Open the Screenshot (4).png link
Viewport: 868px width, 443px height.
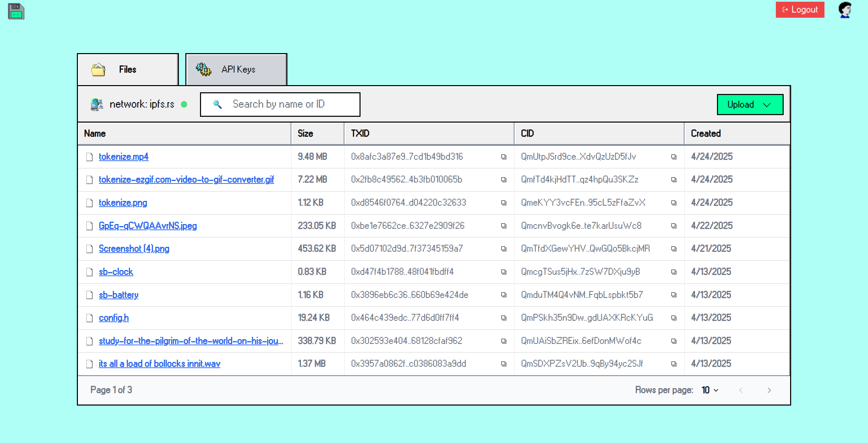[x=134, y=249]
